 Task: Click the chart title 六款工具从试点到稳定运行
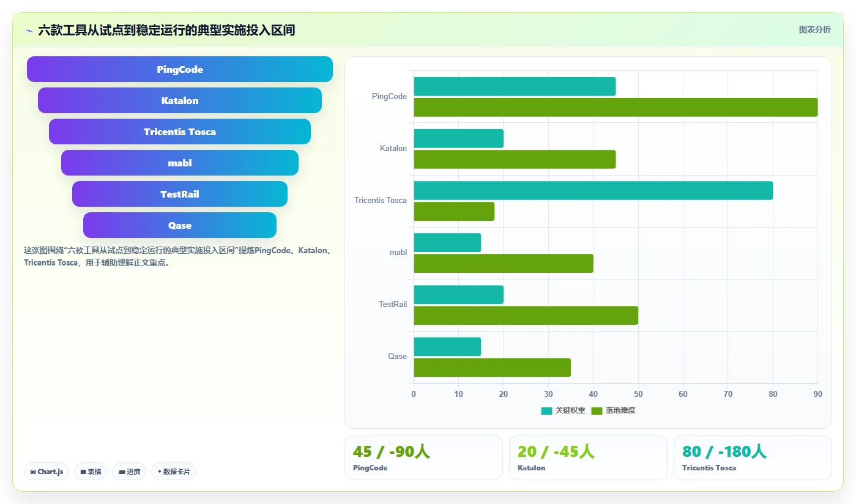pos(166,30)
